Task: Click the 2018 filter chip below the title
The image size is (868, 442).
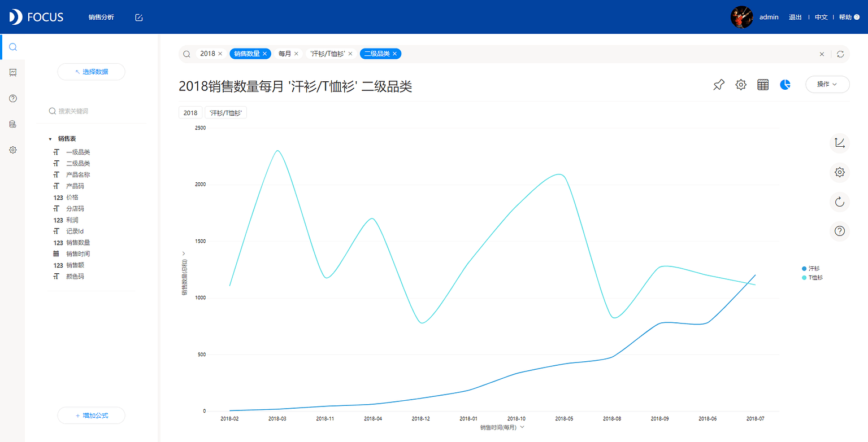Action: pos(190,113)
